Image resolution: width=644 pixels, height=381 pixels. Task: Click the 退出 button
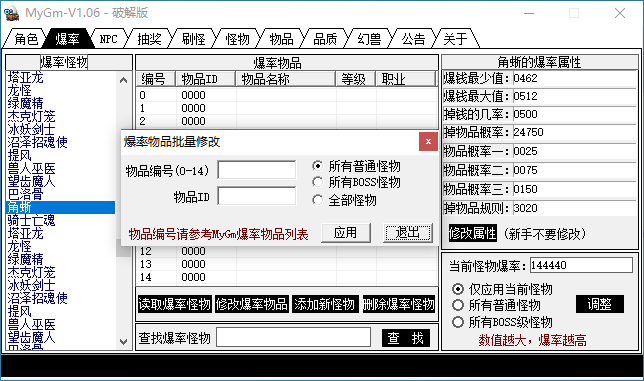(407, 233)
